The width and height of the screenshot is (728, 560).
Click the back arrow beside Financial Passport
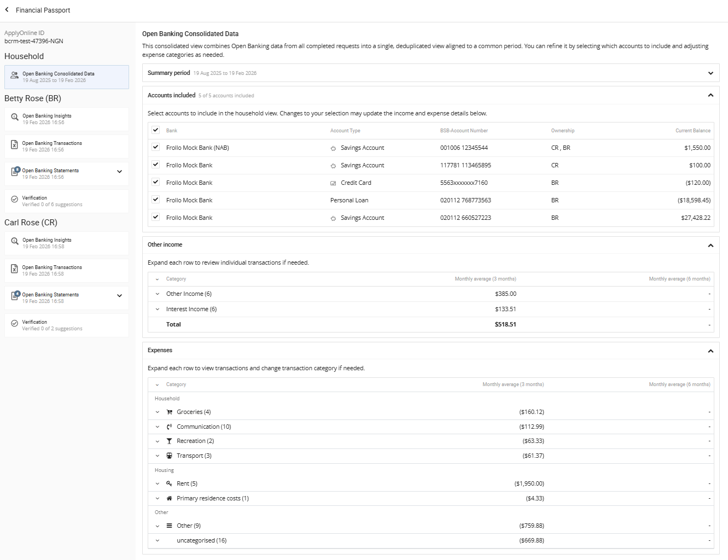pyautogui.click(x=7, y=10)
